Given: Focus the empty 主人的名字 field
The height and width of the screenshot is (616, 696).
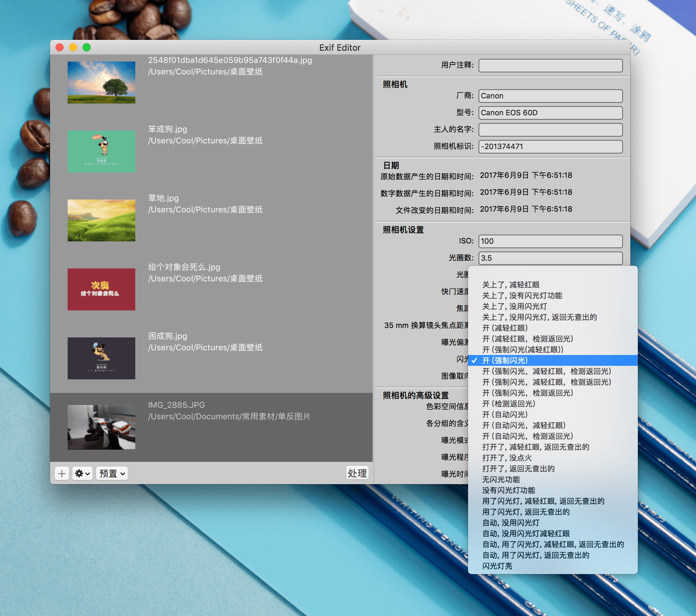Looking at the screenshot, I should 550,130.
